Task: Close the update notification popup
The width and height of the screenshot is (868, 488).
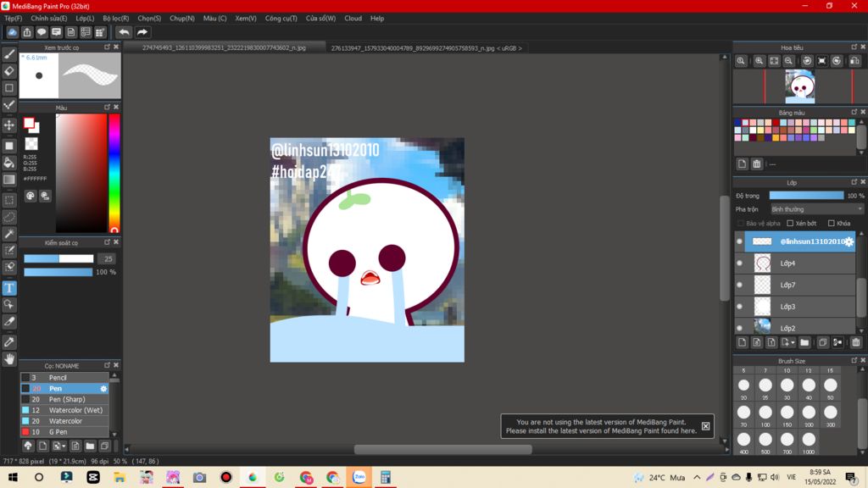Action: (705, 426)
